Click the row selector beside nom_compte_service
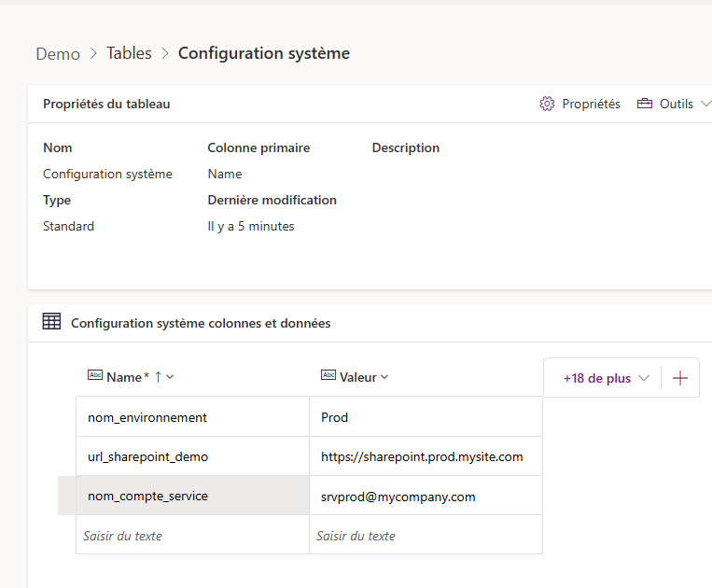The height and width of the screenshot is (588, 712). click(67, 496)
